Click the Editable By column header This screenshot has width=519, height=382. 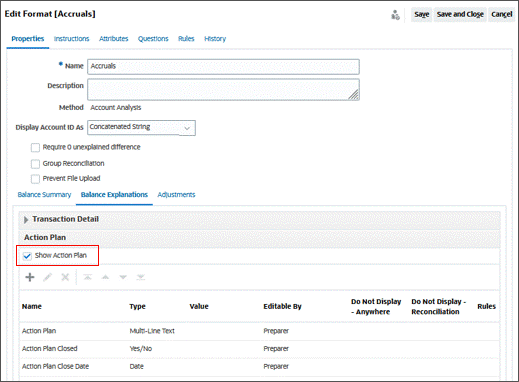pos(282,306)
